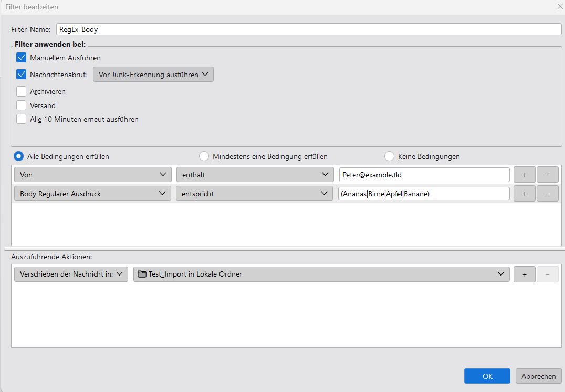Viewport: 565px width, 392px height.
Task: Check Alle 10 Minuten erneut ausführen
Action: click(22, 119)
